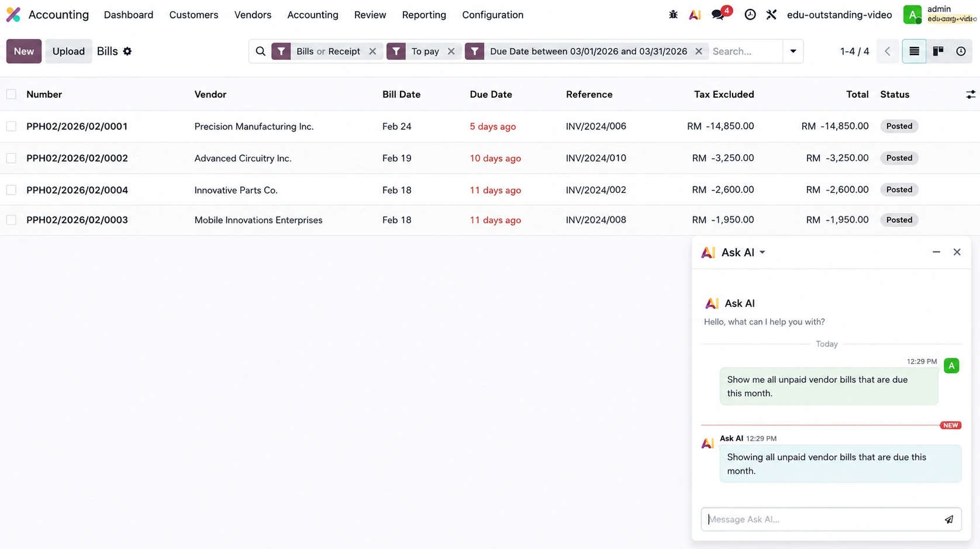Click the '5 days ago' due date
The width and height of the screenshot is (980, 549).
pyautogui.click(x=493, y=126)
